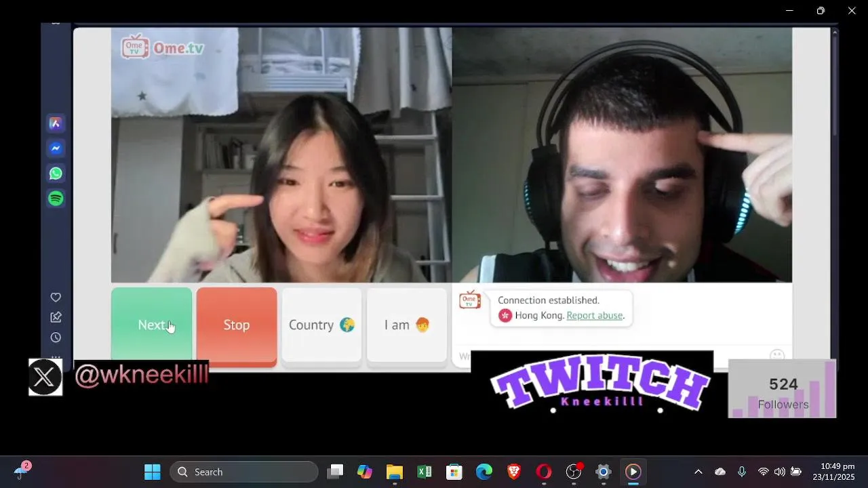
Task: Open the Windows Start menu
Action: click(153, 472)
